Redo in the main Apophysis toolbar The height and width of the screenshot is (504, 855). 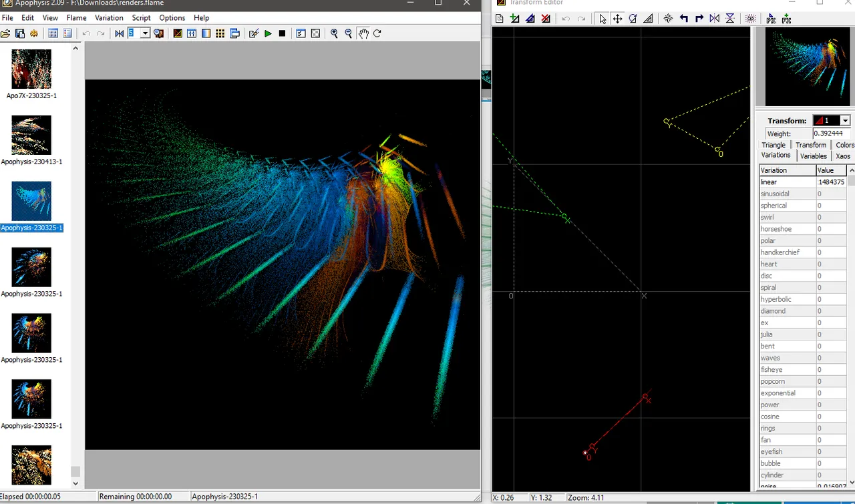(x=100, y=33)
